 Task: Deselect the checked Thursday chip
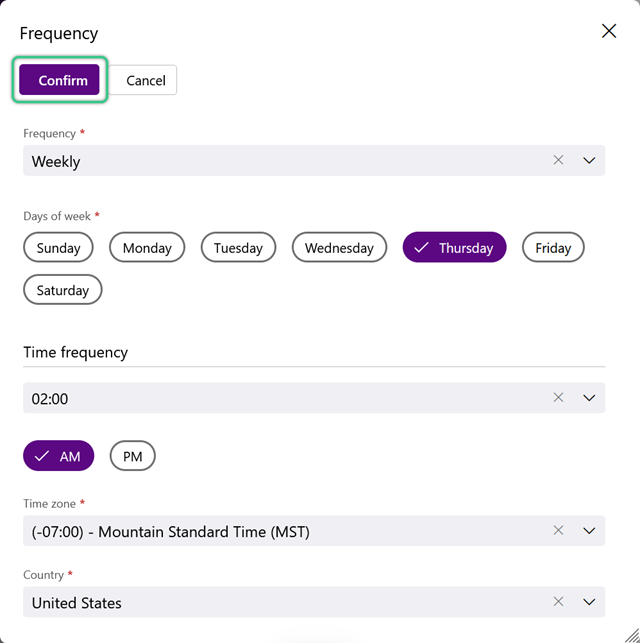(454, 247)
